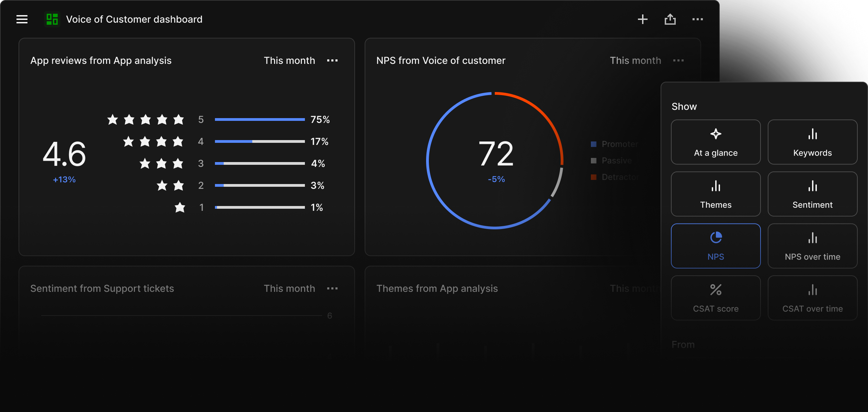
Task: Open This month dropdown on NPS card
Action: (x=635, y=60)
